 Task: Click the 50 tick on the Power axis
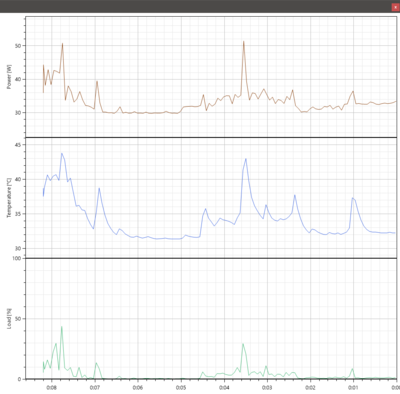(x=18, y=46)
